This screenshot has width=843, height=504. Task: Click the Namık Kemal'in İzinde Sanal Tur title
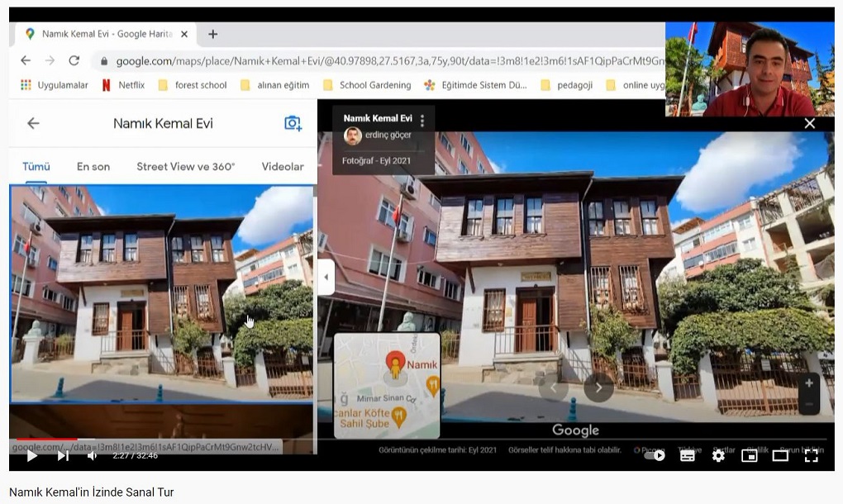[x=92, y=492]
